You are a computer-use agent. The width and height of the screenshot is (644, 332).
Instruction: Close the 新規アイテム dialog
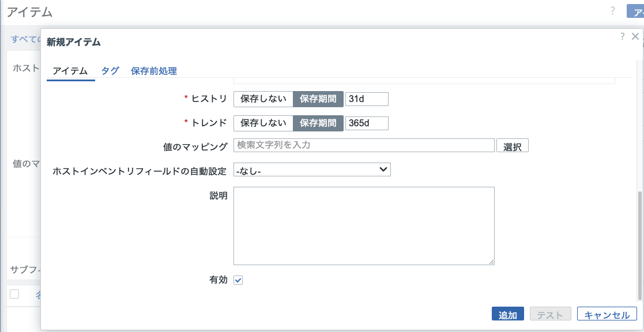[x=635, y=36]
